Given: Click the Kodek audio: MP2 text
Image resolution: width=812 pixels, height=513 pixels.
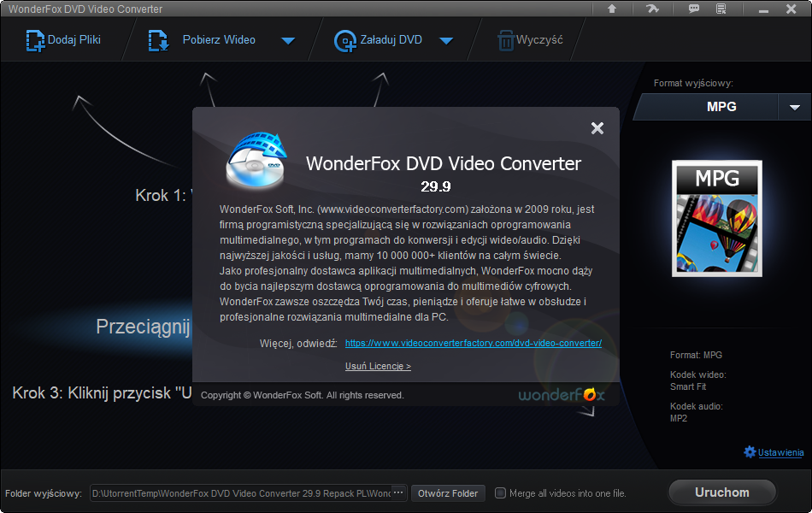Looking at the screenshot, I should 696,412.
